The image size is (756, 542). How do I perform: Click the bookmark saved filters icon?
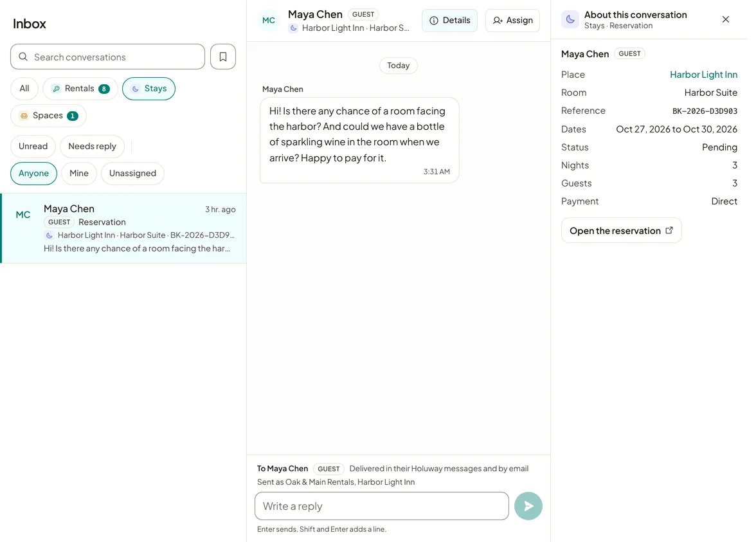(x=222, y=57)
